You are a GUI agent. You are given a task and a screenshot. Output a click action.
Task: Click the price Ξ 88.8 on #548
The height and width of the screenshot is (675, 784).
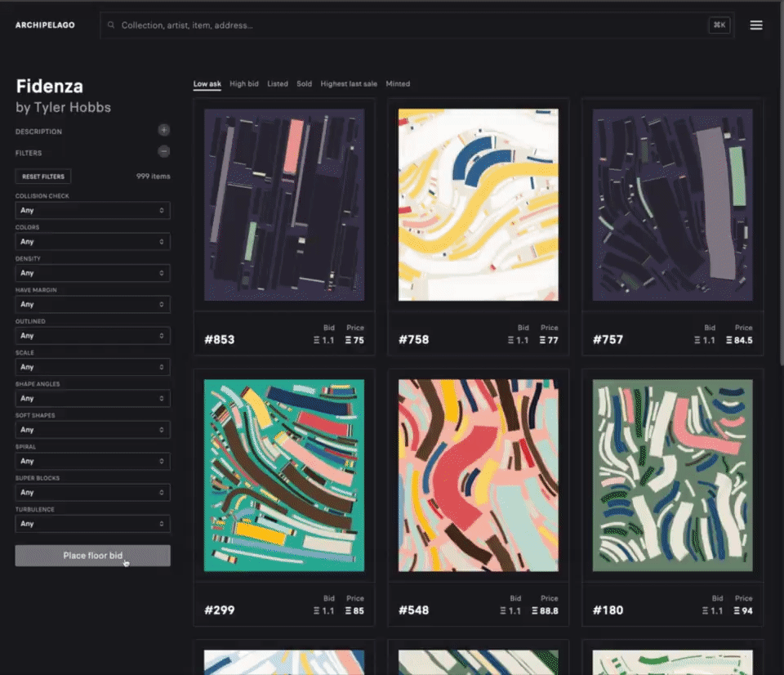tap(545, 611)
